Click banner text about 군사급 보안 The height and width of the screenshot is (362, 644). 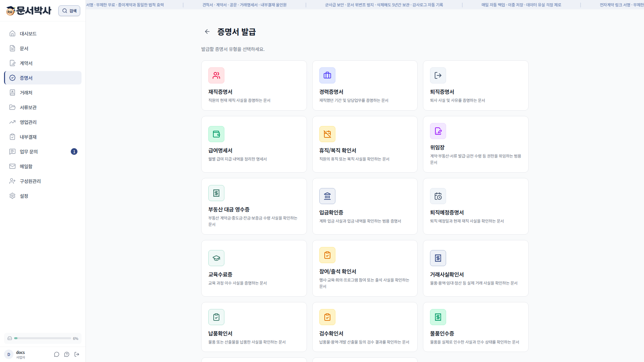pos(384,5)
